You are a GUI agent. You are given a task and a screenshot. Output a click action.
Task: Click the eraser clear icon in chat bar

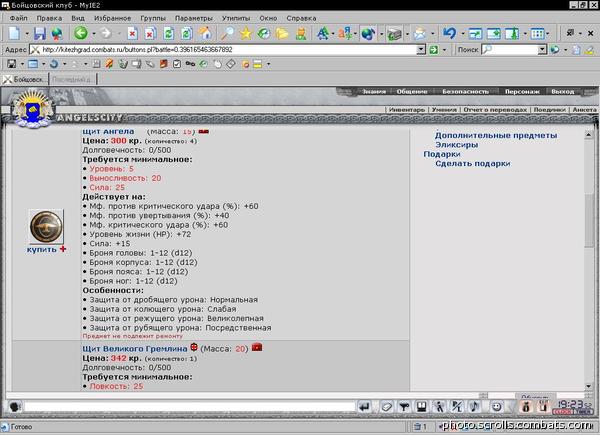pyautogui.click(x=386, y=407)
